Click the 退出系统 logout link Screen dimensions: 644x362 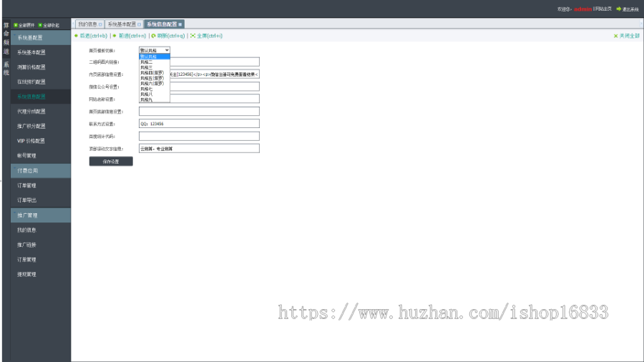(x=630, y=9)
